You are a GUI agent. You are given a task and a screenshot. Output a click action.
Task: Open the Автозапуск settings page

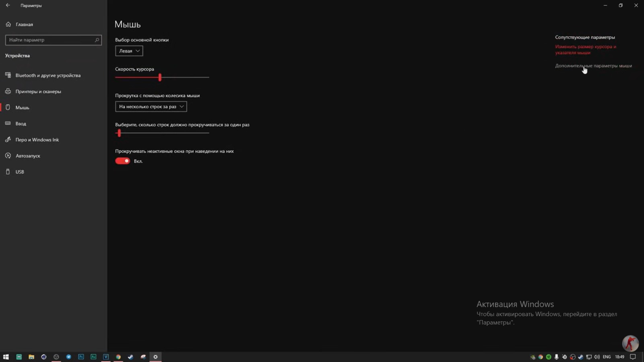(28, 156)
